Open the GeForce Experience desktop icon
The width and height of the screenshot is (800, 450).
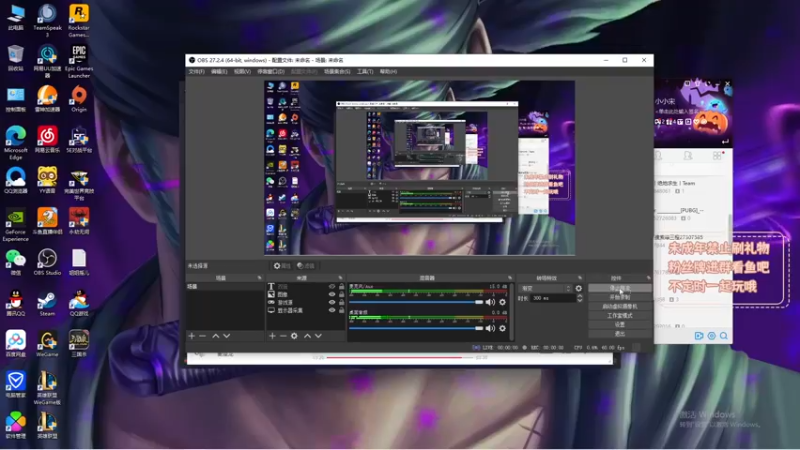(16, 224)
